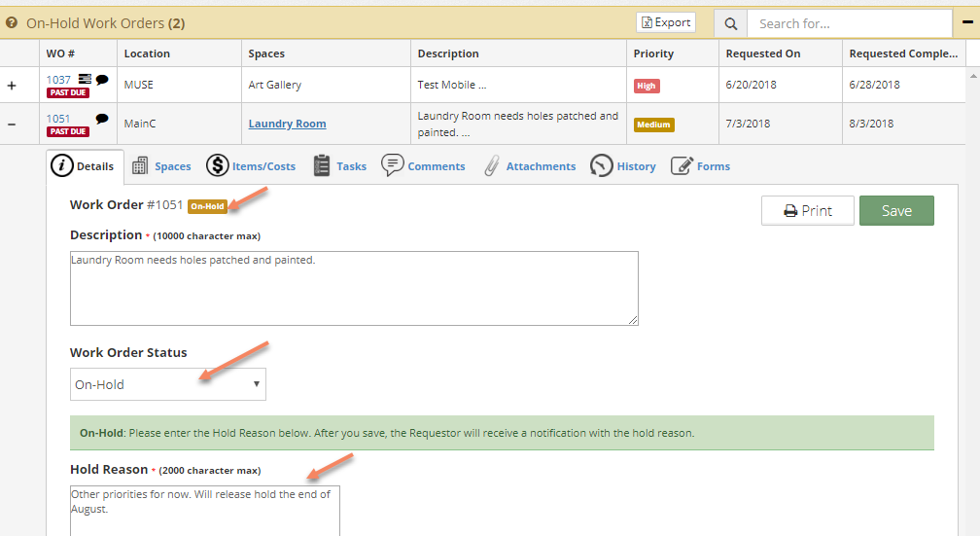Viewport: 980px width, 536px height.
Task: Expand work order 1037 row
Action: (x=12, y=85)
